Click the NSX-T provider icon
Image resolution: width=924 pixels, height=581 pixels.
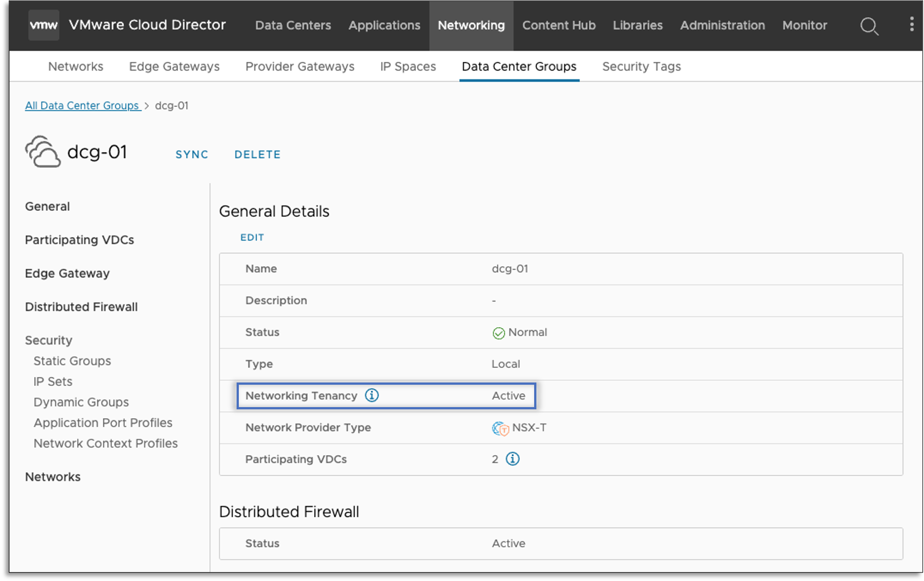point(500,428)
